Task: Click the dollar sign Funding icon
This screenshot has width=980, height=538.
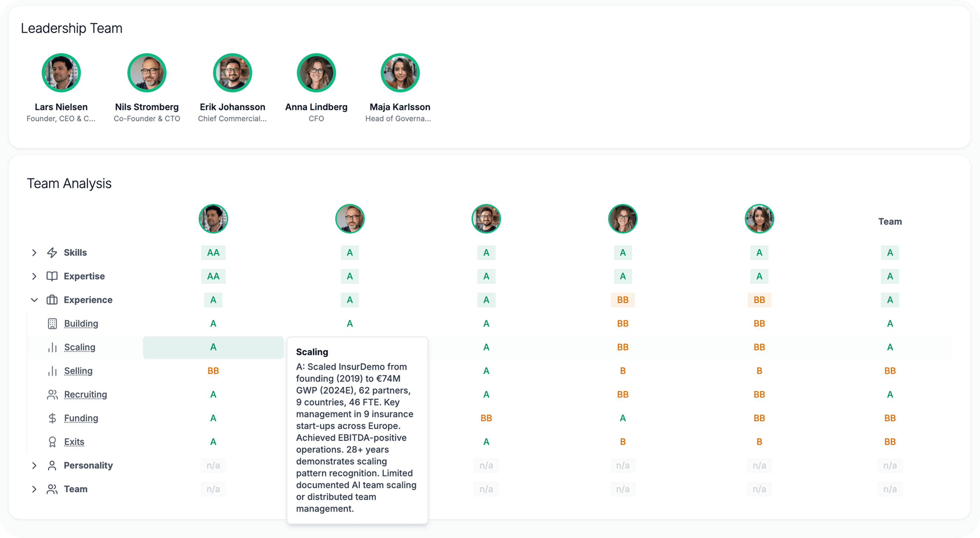Action: coord(52,418)
